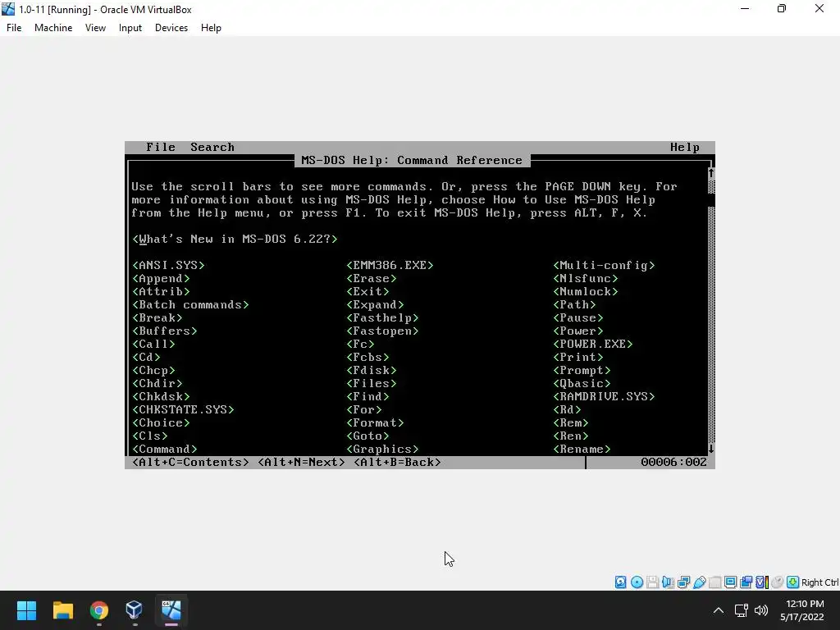Screen dimensions: 840x630
Task: Click the audio speaker icon in VirtualBox status bar
Action: click(x=668, y=582)
